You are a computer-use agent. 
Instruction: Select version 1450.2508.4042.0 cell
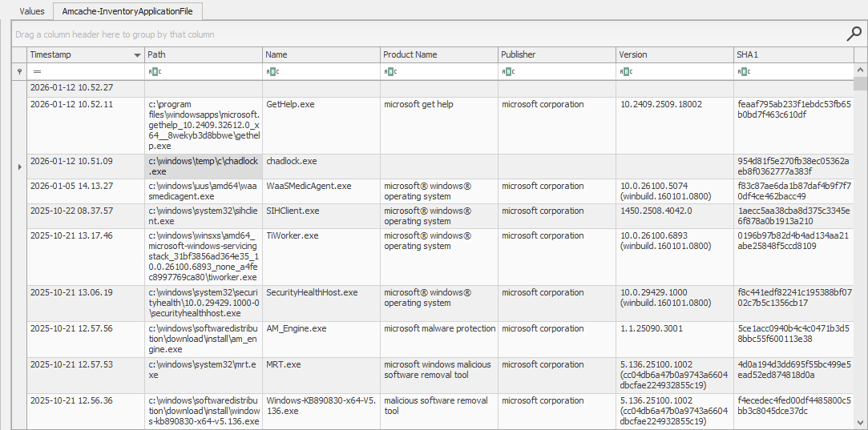[x=676, y=216]
